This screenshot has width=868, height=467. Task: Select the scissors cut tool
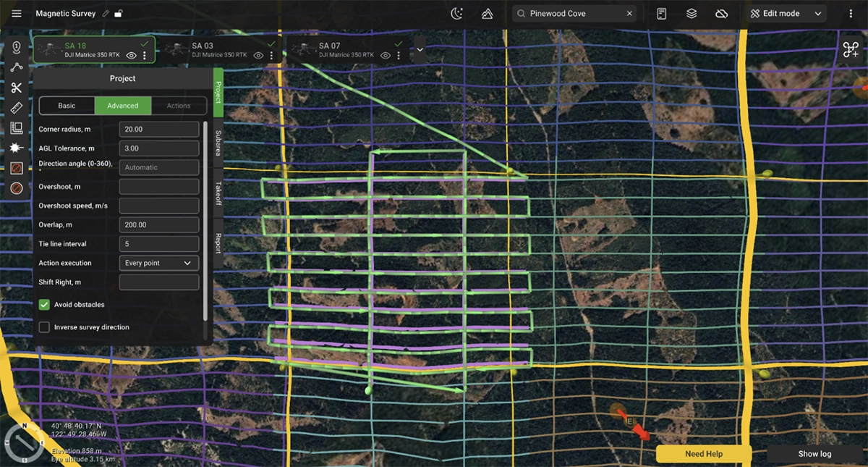click(17, 88)
